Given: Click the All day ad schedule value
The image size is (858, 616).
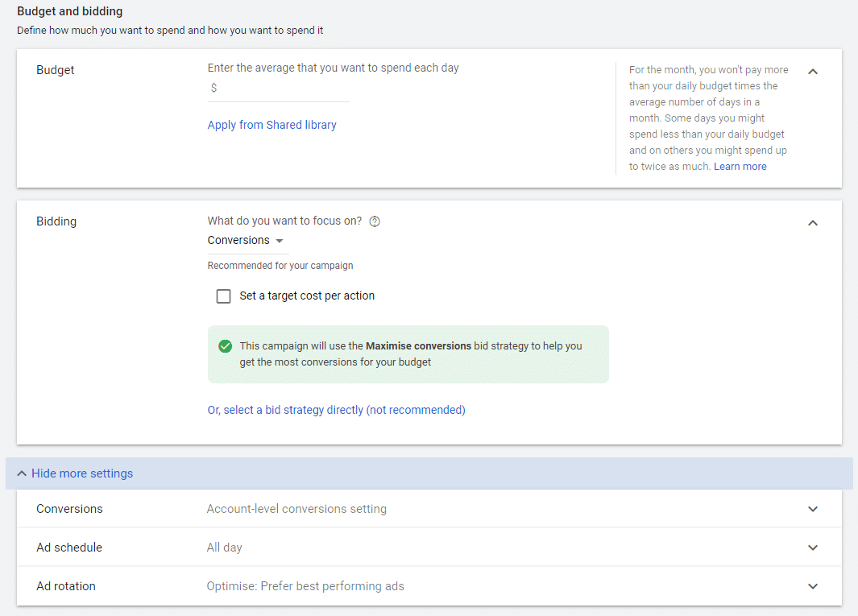Looking at the screenshot, I should click(x=224, y=548).
